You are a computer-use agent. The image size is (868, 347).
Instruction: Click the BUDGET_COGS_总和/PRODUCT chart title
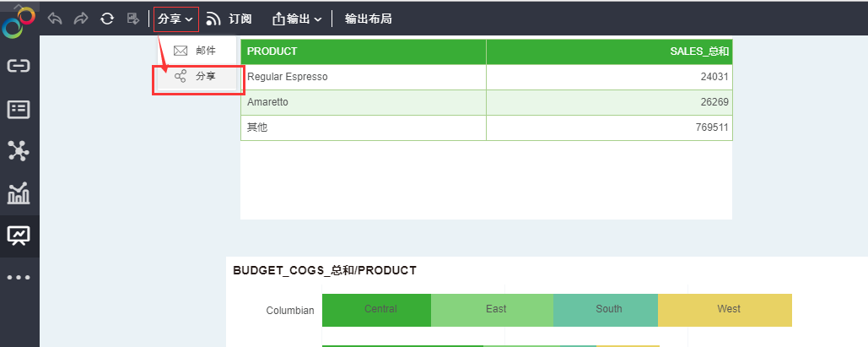[325, 270]
